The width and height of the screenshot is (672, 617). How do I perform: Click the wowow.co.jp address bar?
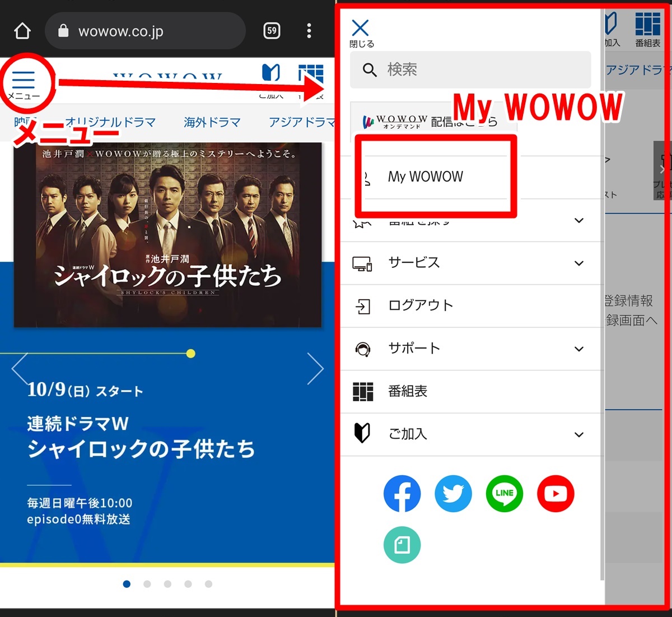click(145, 31)
